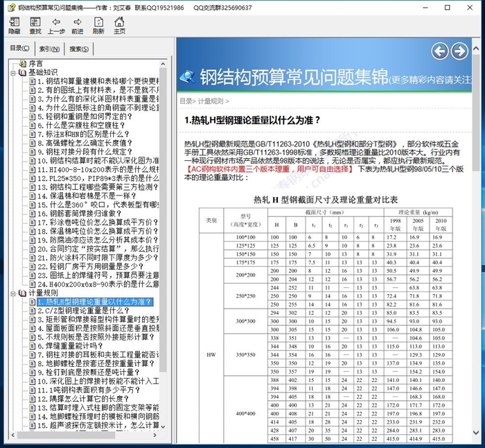Click the book icon beside 计量规则
This screenshot has height=448, width=485.
coord(23,293)
